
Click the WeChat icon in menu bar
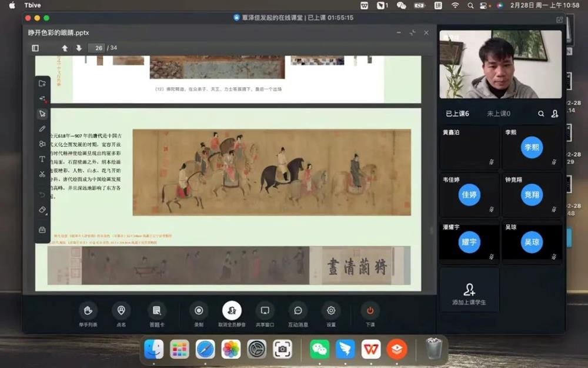pos(401,5)
